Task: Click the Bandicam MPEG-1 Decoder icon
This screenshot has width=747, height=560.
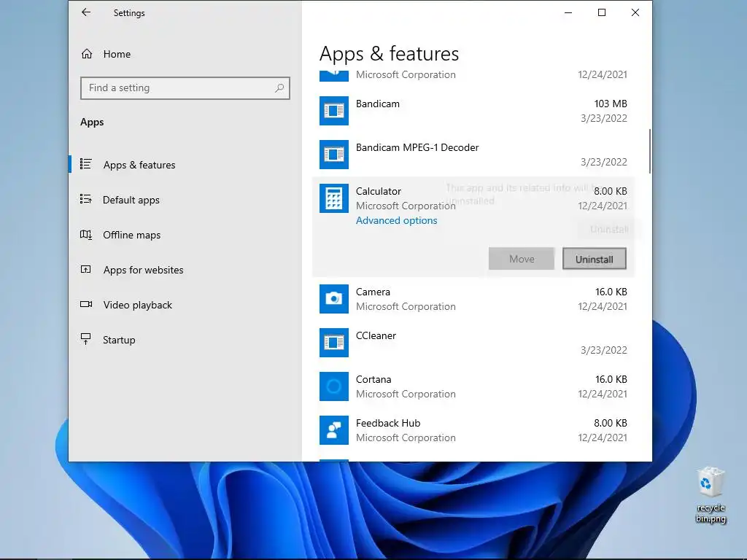Action: pos(334,155)
